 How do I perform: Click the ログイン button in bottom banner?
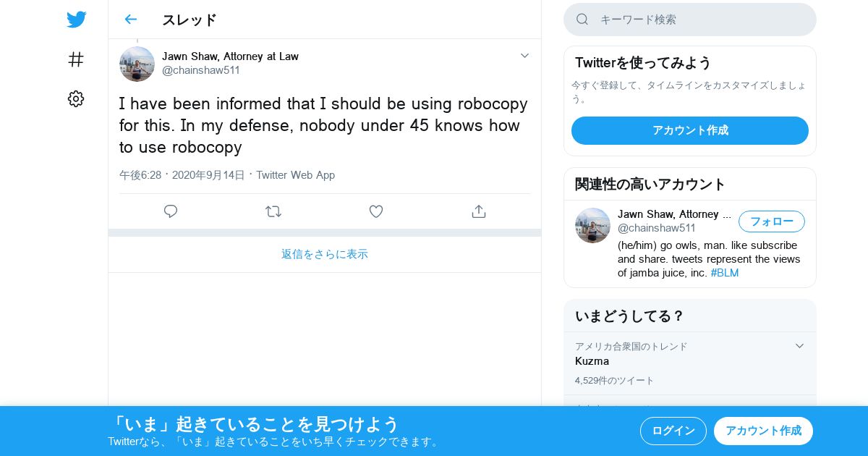[673, 431]
